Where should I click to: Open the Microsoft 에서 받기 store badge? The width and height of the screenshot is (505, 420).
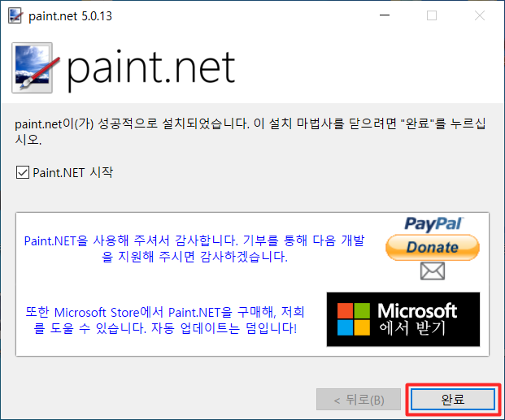point(403,319)
